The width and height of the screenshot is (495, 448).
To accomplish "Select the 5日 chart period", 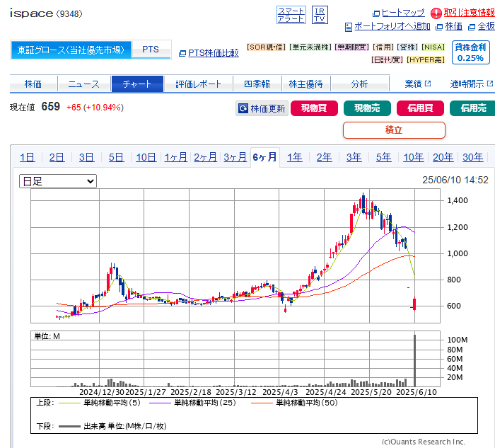I will tap(116, 157).
